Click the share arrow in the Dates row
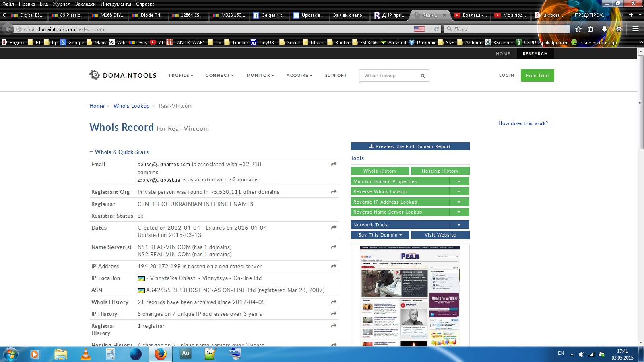Screen dimensions: 644x362 coord(334,228)
